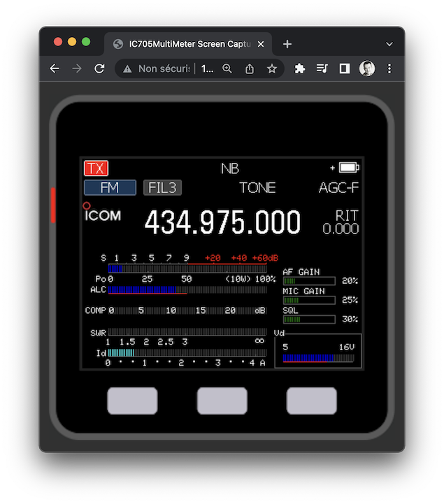Select the IC705MultiMeter Screen Capture tab
Image resolution: width=444 pixels, height=504 pixels.
coord(188,44)
